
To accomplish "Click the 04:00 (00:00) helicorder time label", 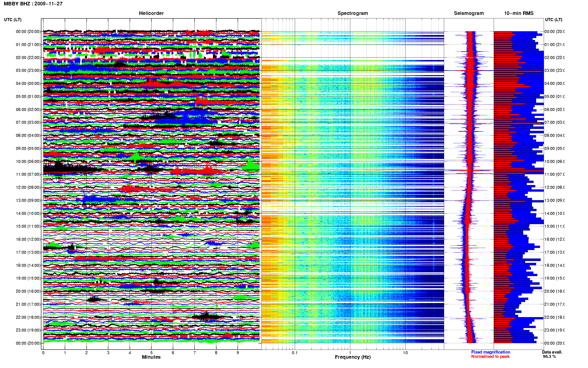I will [x=28, y=83].
